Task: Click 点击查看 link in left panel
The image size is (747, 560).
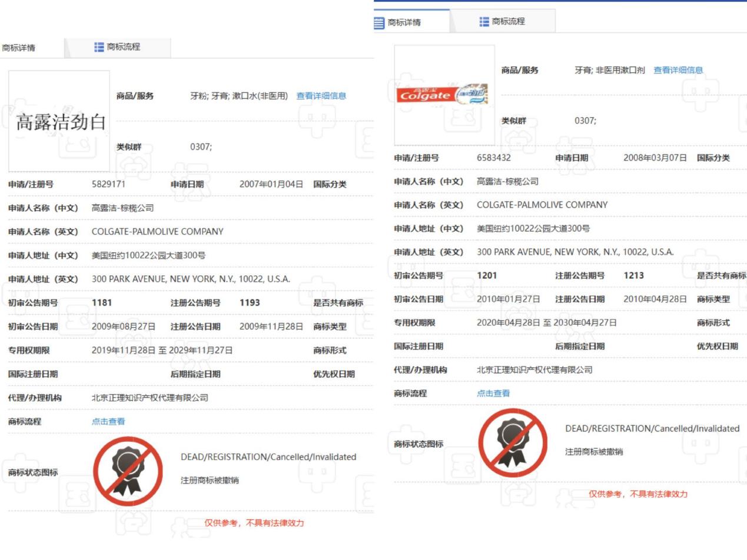Action: click(x=108, y=421)
